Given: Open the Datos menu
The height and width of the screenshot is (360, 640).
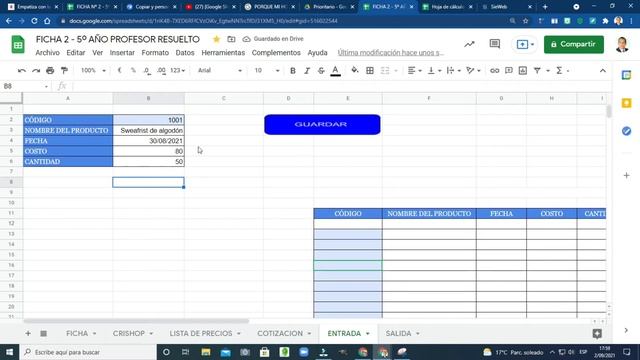Looking at the screenshot, I should tap(185, 53).
